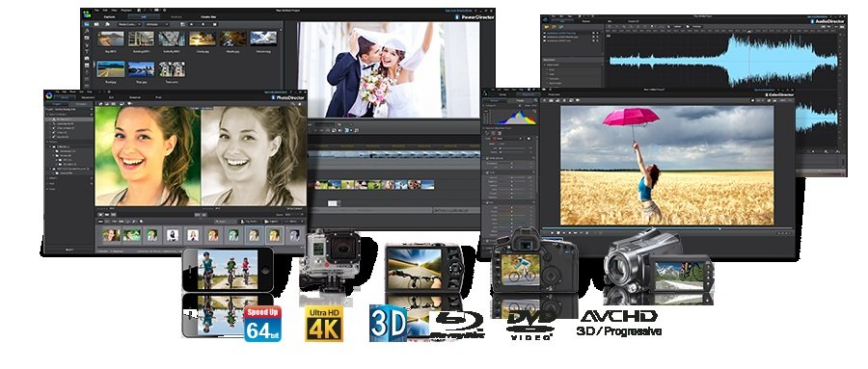Click the Speed Up 64 bit badge
This screenshot has height=369, width=868.
(263, 323)
